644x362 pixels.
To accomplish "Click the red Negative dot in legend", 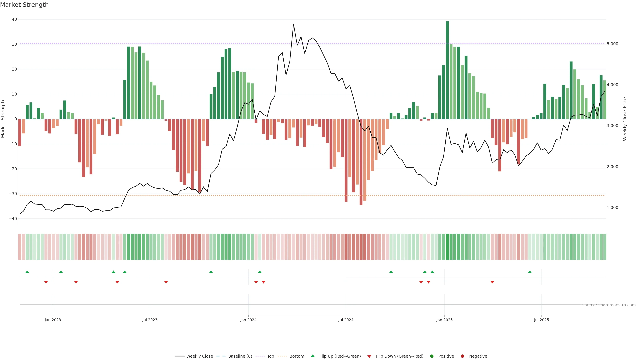I will (x=462, y=356).
